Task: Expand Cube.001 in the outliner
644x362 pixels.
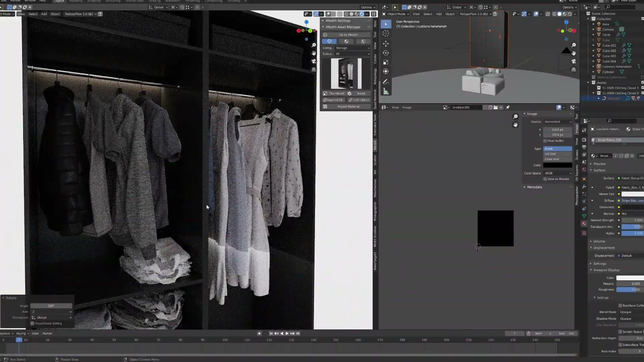Action: 593,46
